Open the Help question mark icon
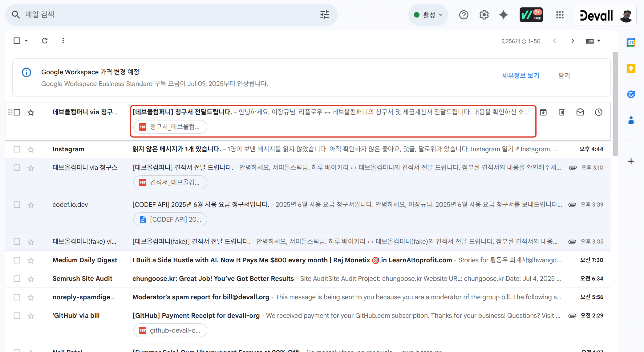The image size is (644, 352). coord(464,15)
